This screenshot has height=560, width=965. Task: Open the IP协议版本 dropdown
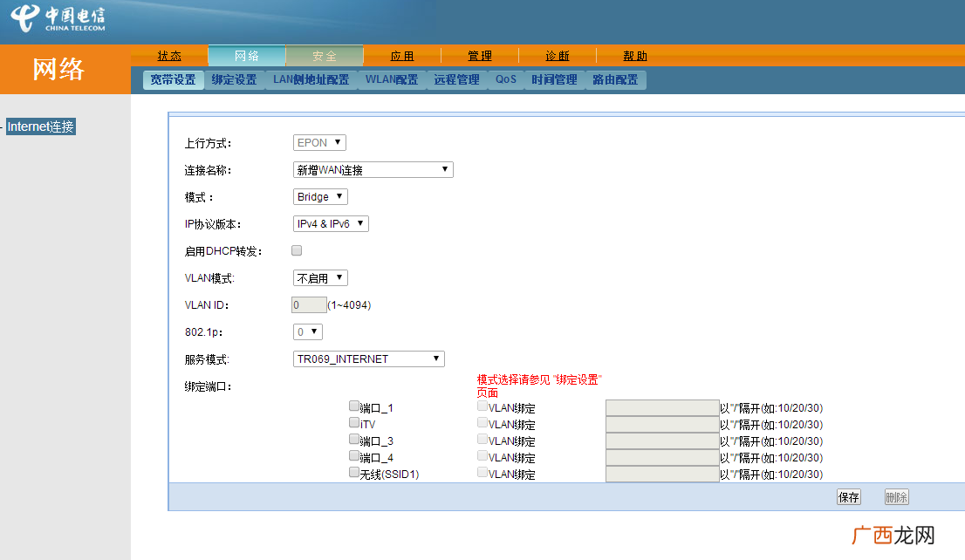click(331, 224)
